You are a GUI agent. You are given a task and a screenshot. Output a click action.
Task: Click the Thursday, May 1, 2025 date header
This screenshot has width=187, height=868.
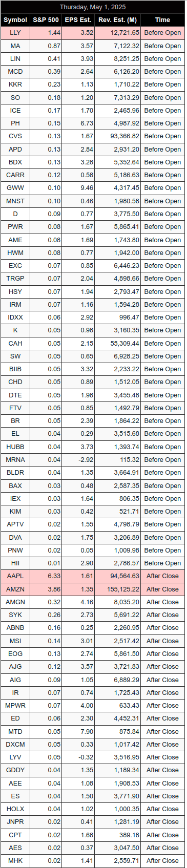93,7
